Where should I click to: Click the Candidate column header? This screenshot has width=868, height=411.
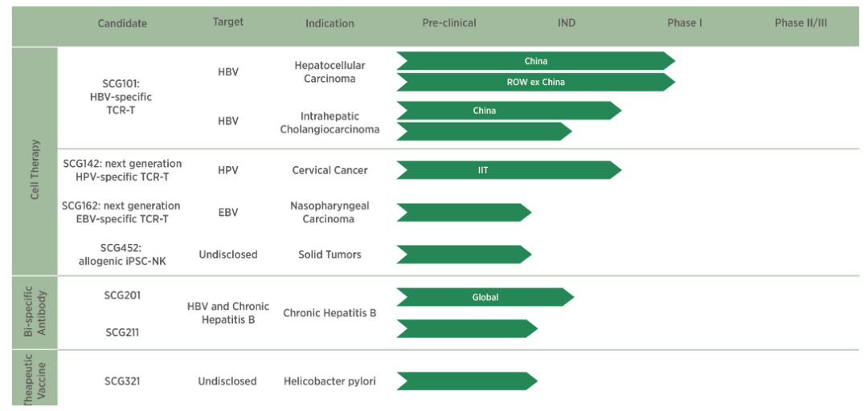pos(122,23)
